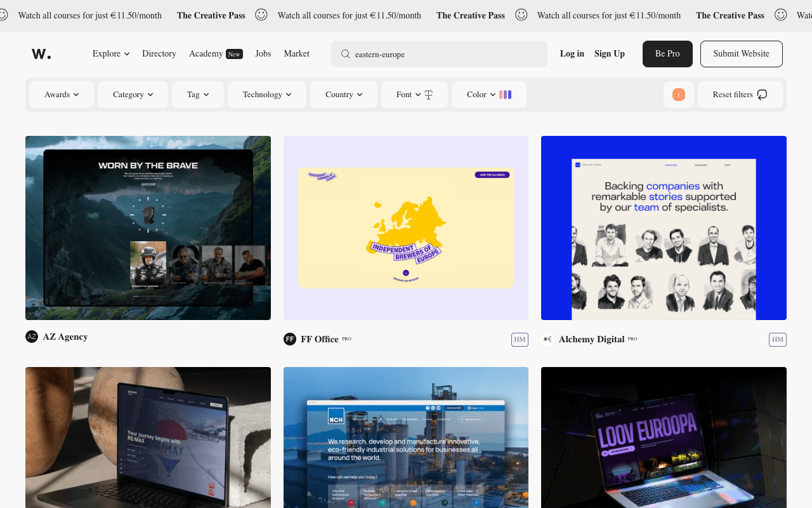Click the first 'The Creative Pass' banner link
This screenshot has width=812, height=508.
211,15
